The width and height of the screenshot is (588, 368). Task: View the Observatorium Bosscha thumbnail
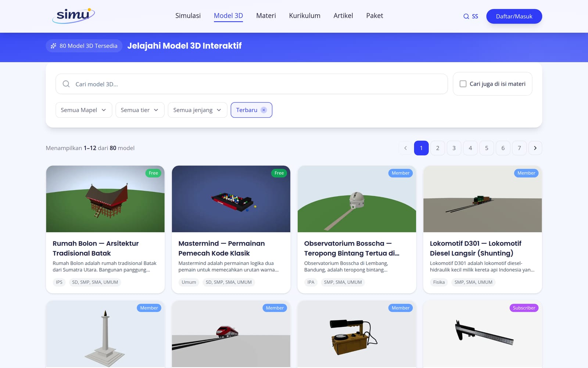pyautogui.click(x=357, y=199)
